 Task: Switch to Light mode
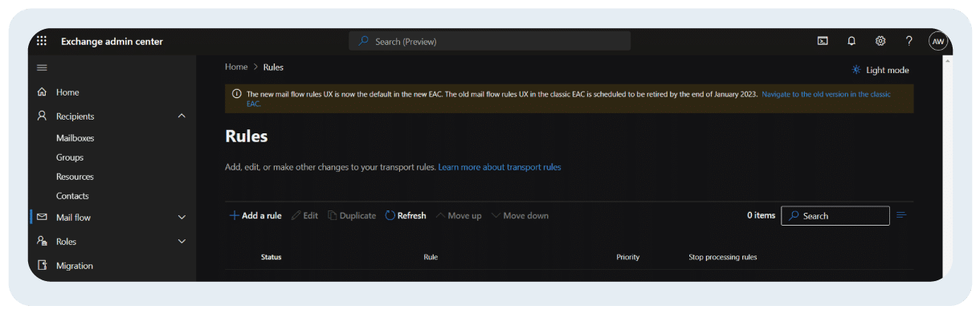tap(880, 70)
